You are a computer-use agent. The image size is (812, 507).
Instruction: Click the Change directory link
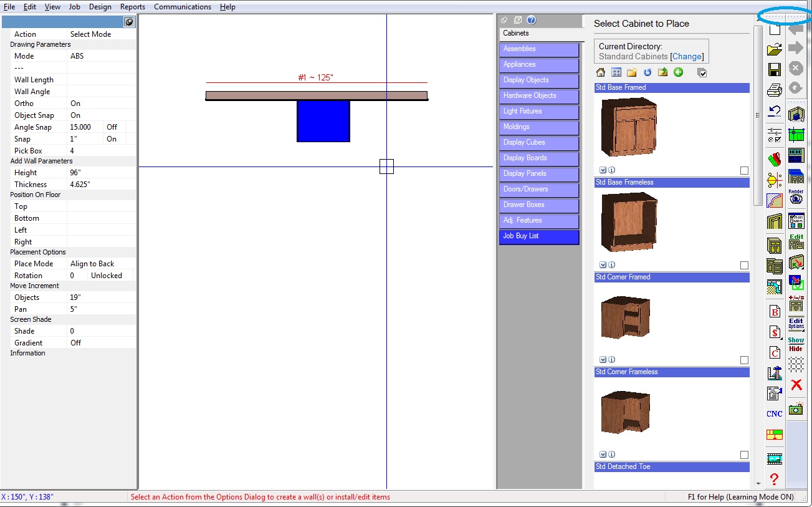tap(687, 56)
